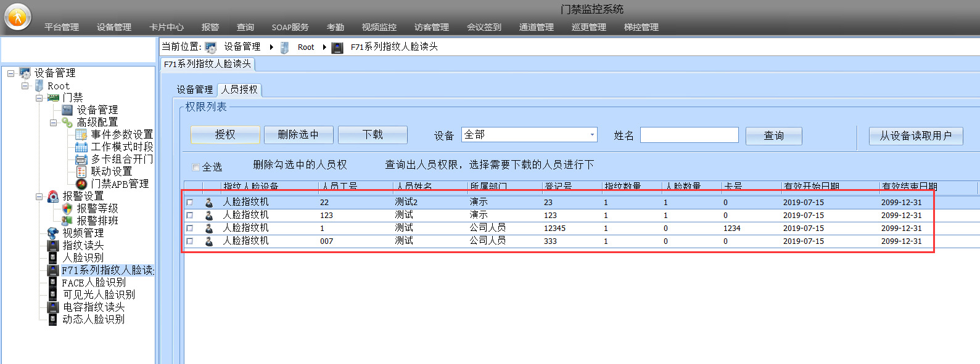The width and height of the screenshot is (980, 364).
Task: Switch to the 设备管理 tab
Action: (x=195, y=90)
